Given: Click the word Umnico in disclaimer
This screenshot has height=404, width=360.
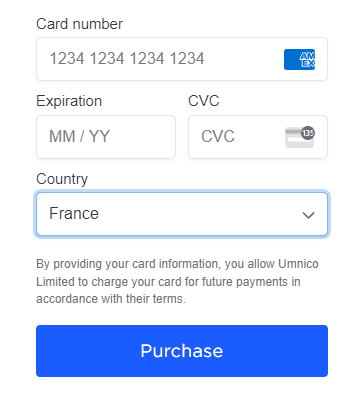Looking at the screenshot, I should click(x=298, y=264).
